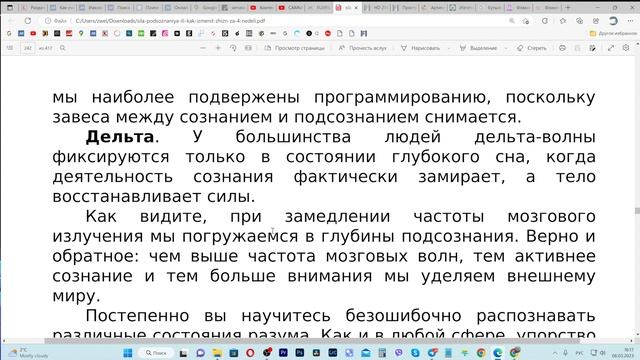Click the horizontal scrollbar at the bottom
640x360 pixels.
pyautogui.click(x=312, y=341)
